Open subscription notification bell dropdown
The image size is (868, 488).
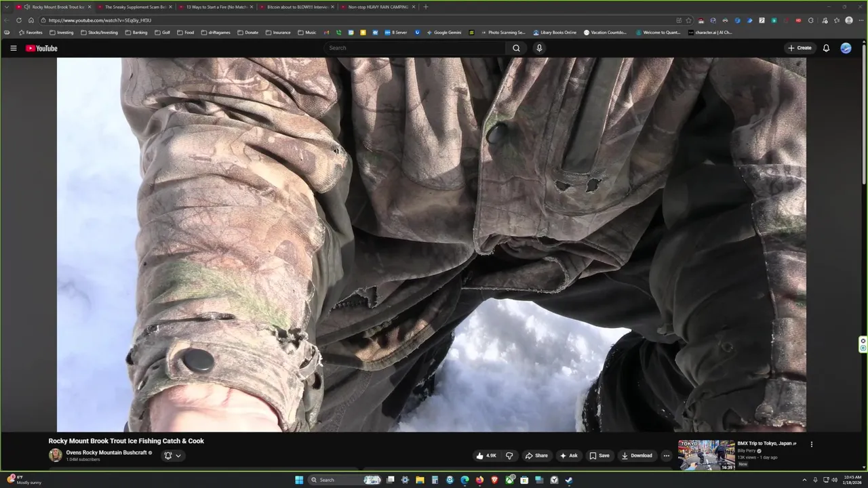tap(172, 455)
